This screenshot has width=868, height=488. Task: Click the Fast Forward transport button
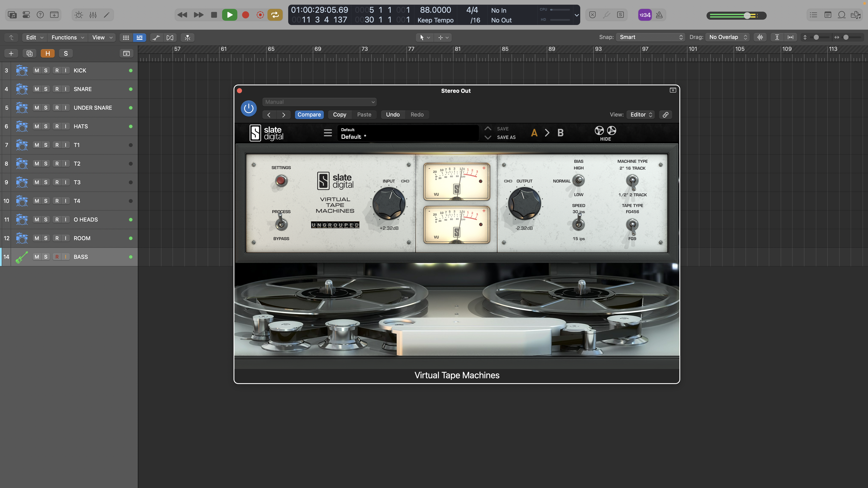coord(199,15)
